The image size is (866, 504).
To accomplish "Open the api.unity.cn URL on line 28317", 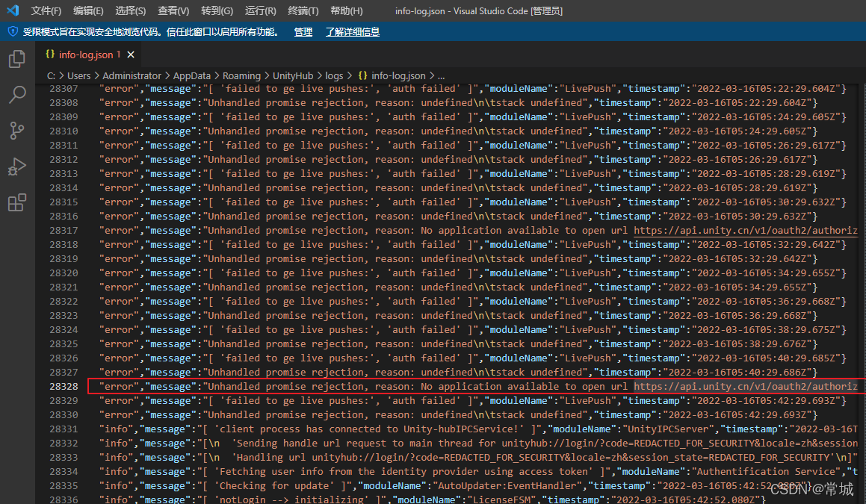I will 746,231.
